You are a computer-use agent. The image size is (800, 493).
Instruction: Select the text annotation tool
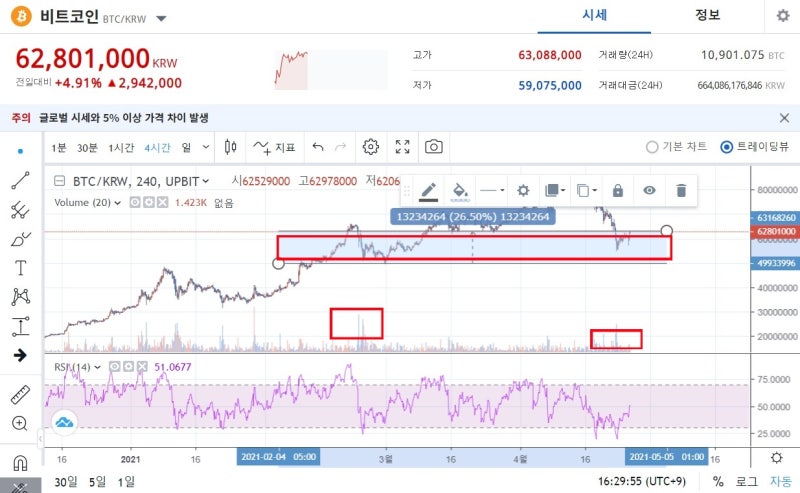pyautogui.click(x=20, y=268)
